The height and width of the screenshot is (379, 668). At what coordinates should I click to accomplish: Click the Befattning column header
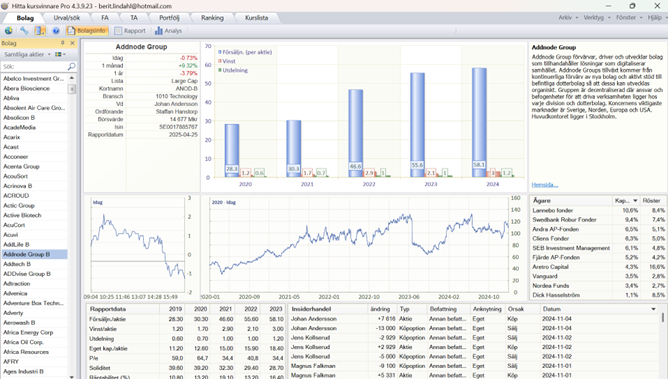(x=448, y=309)
